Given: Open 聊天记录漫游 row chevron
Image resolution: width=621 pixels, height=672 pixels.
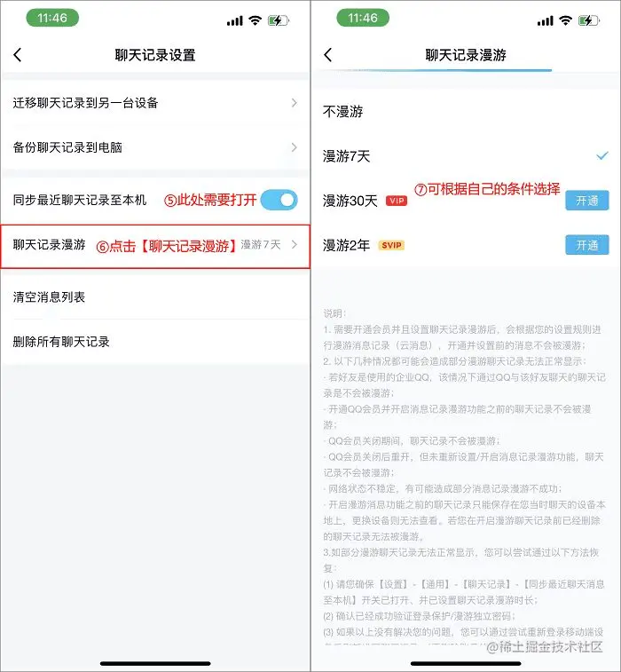Looking at the screenshot, I should (295, 245).
